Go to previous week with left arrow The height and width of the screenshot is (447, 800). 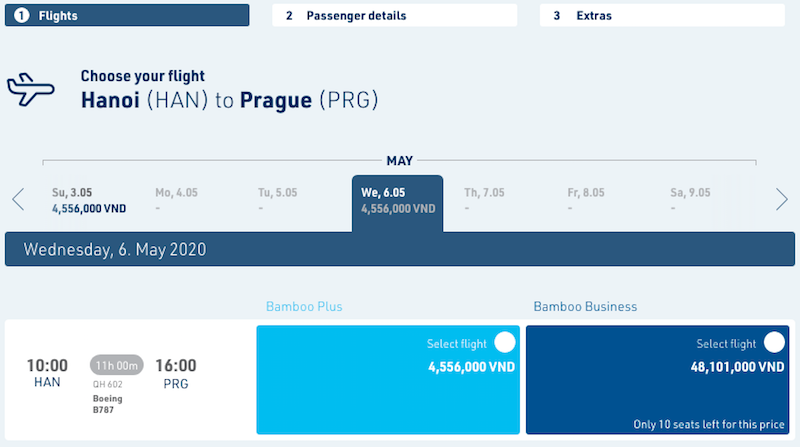point(18,199)
